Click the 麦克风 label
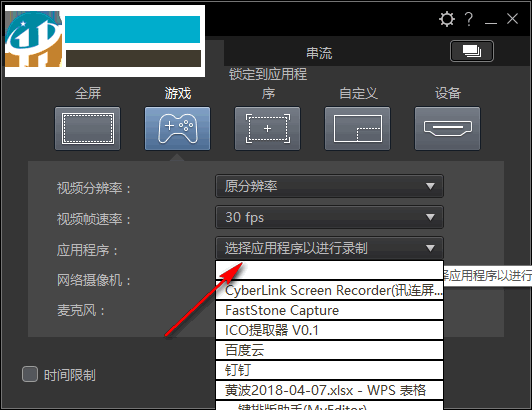 point(81,310)
